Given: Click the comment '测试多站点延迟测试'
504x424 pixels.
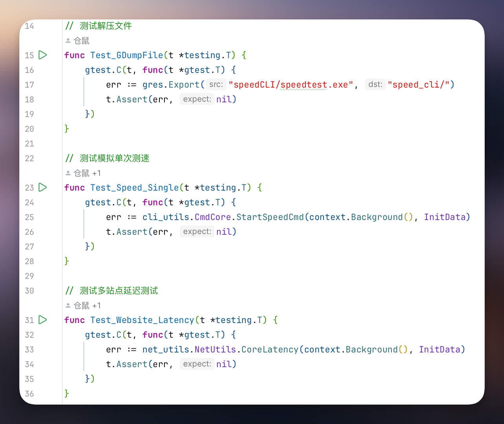Looking at the screenshot, I should [x=119, y=291].
